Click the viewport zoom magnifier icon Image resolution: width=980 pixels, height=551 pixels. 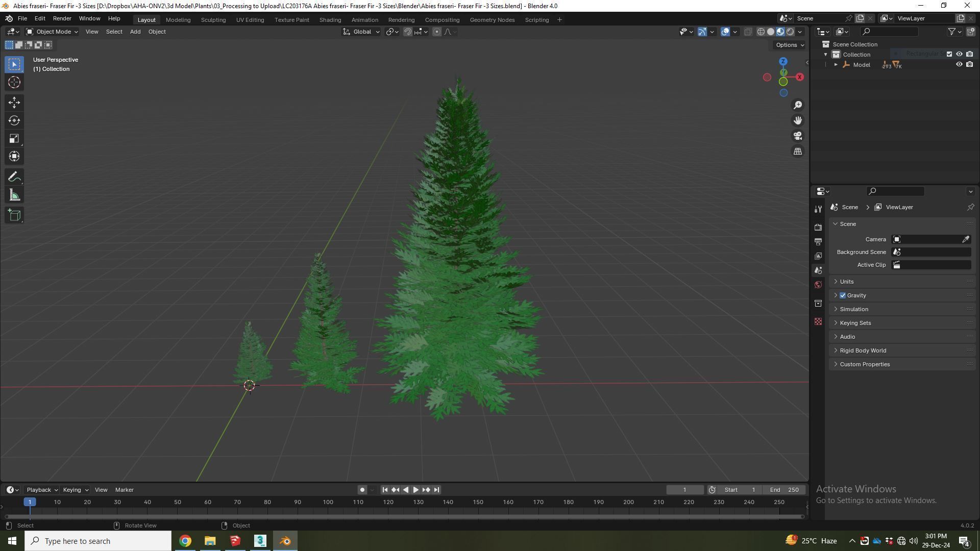[798, 105]
